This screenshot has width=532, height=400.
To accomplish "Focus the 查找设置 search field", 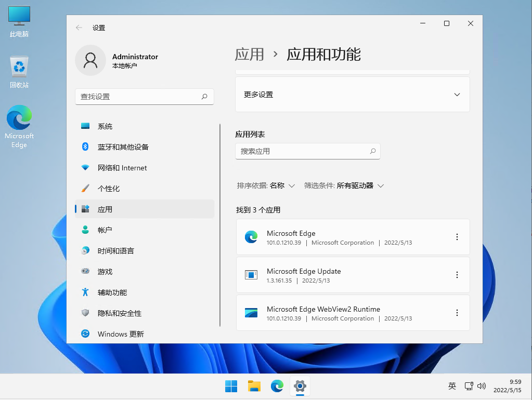I will click(x=145, y=97).
